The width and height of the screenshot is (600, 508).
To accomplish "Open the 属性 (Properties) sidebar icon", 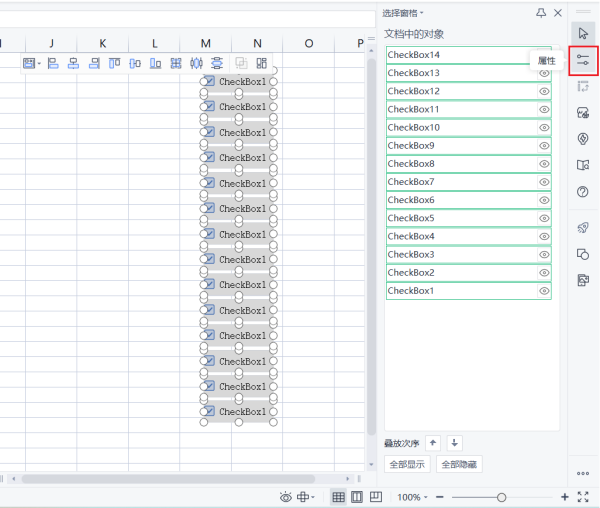I will coord(583,61).
